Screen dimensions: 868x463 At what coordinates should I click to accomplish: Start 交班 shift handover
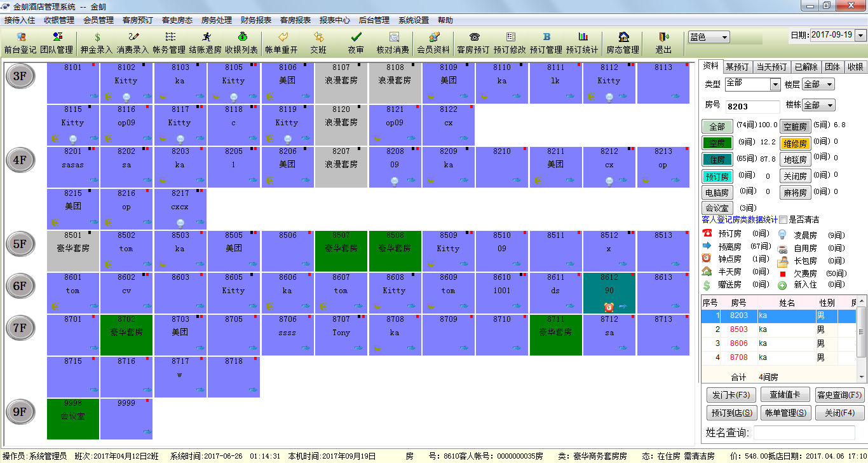[318, 43]
